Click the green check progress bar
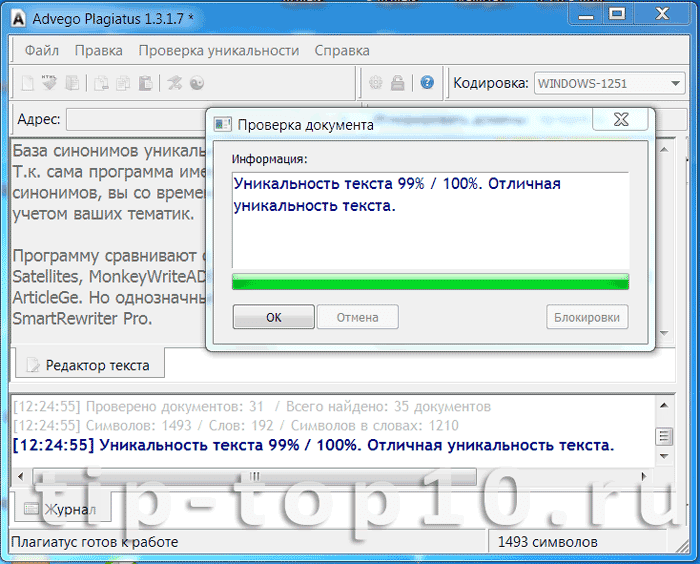The height and width of the screenshot is (564, 700). pyautogui.click(x=430, y=282)
